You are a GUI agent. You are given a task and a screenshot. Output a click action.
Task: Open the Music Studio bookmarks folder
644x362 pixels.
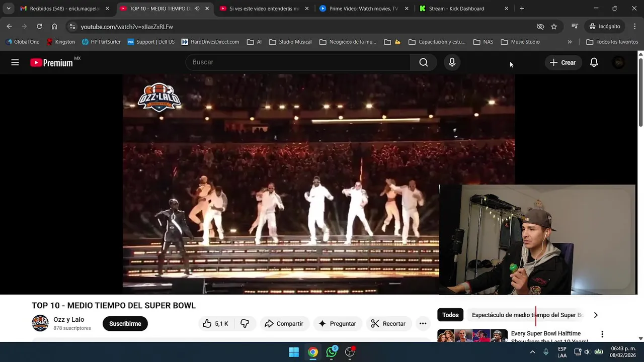pyautogui.click(x=520, y=42)
